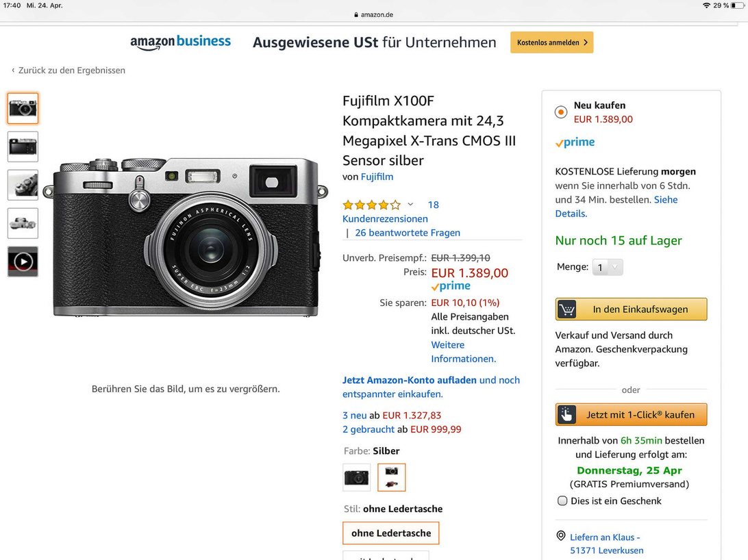Screen dimensions: 748x560
Task: Choose the black camera color swatch
Action: pos(356,477)
